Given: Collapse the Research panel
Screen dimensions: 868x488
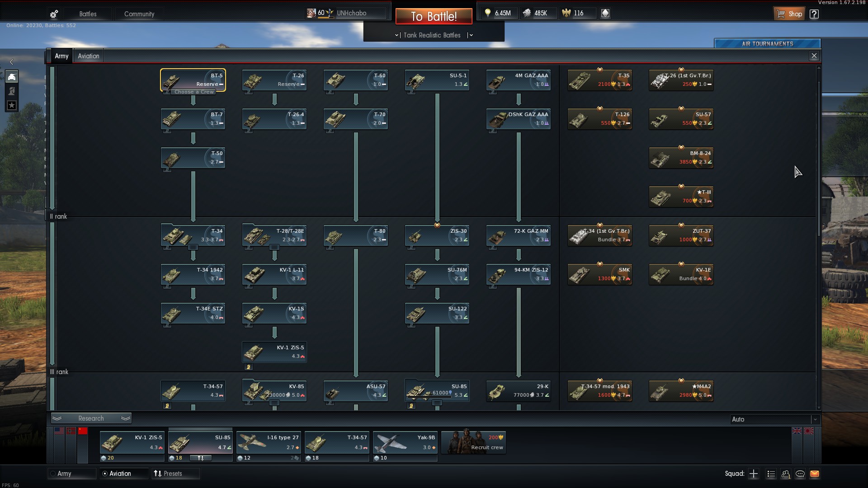Looking at the screenshot, I should pos(91,418).
